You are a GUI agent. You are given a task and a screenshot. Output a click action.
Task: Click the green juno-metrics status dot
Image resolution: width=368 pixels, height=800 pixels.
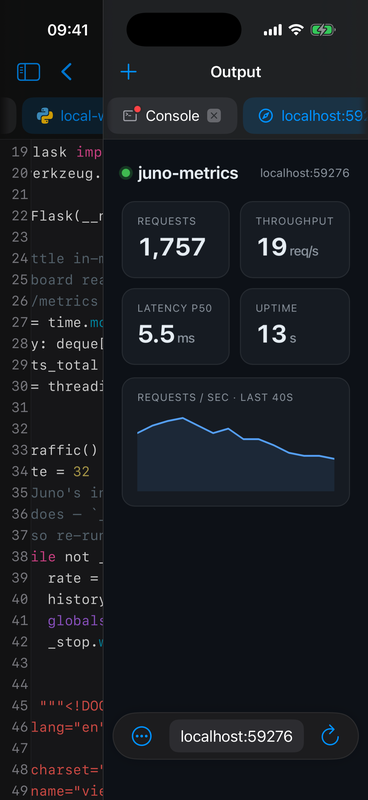point(126,173)
